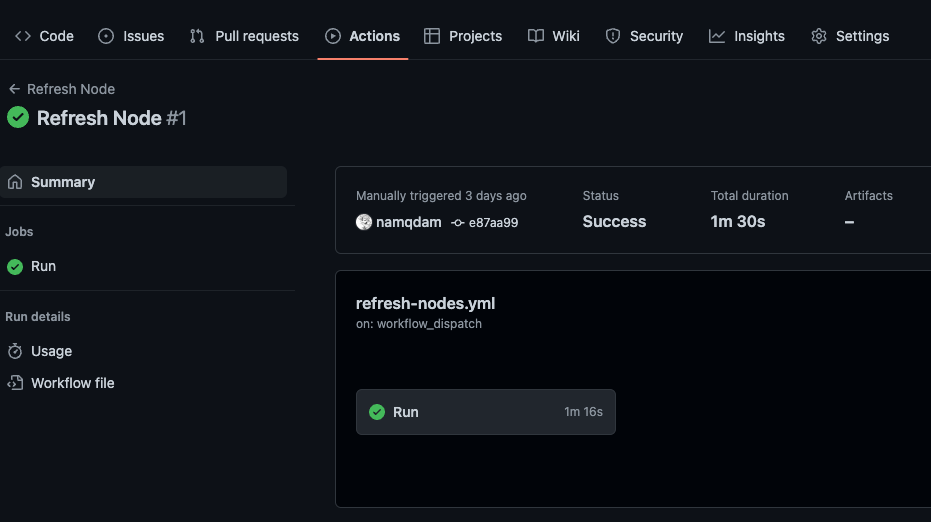Click the 1m 16s job duration
The height and width of the screenshot is (522, 931).
583,412
